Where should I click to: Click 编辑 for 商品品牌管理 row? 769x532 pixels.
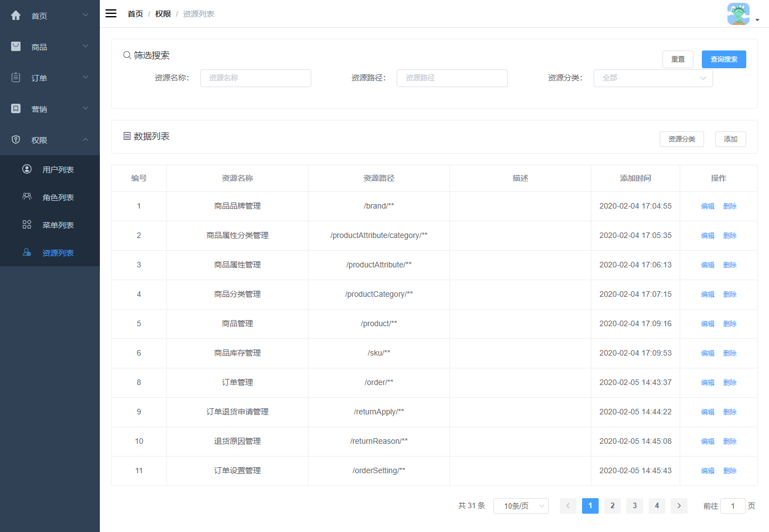click(x=707, y=206)
